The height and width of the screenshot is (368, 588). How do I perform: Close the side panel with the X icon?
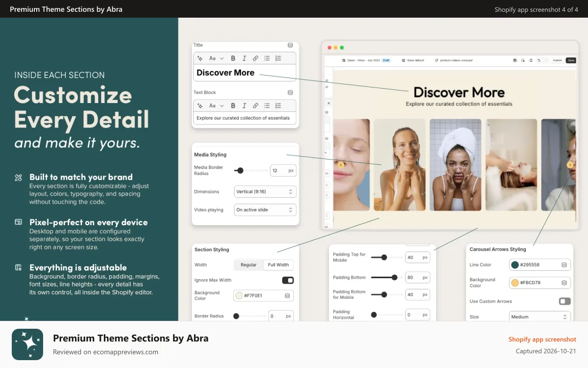coord(329,103)
